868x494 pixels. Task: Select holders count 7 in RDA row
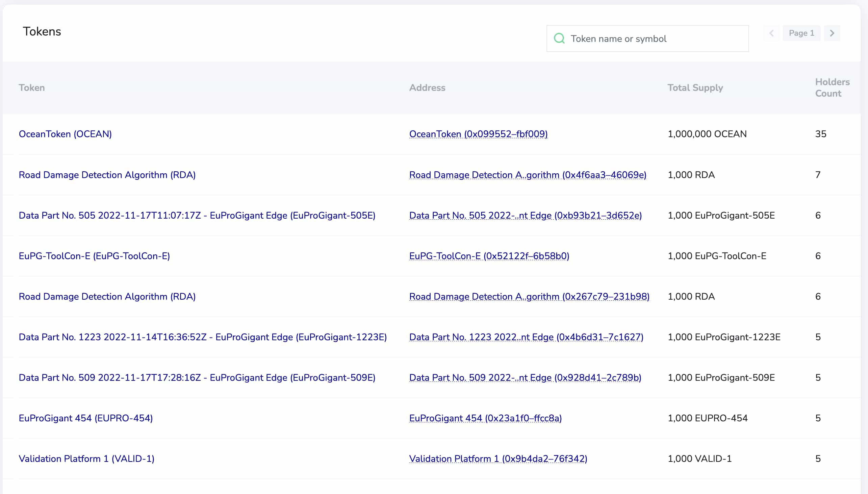point(818,175)
